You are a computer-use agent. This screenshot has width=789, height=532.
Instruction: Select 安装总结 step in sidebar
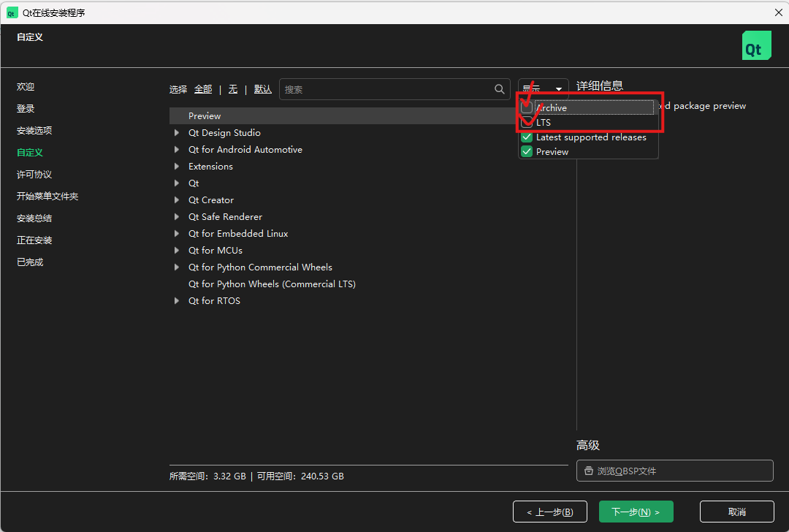[34, 218]
